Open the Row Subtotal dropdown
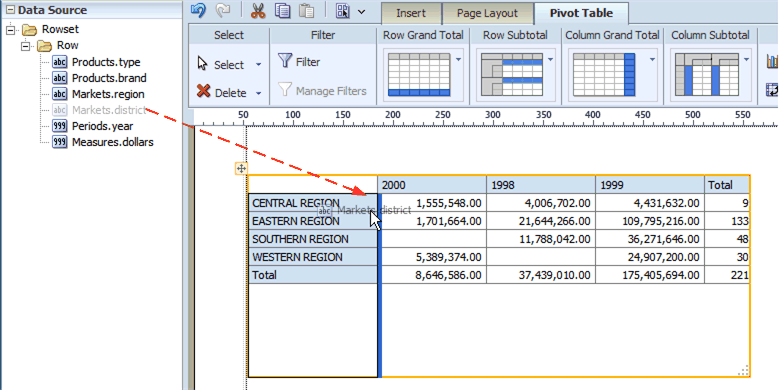 [x=551, y=59]
